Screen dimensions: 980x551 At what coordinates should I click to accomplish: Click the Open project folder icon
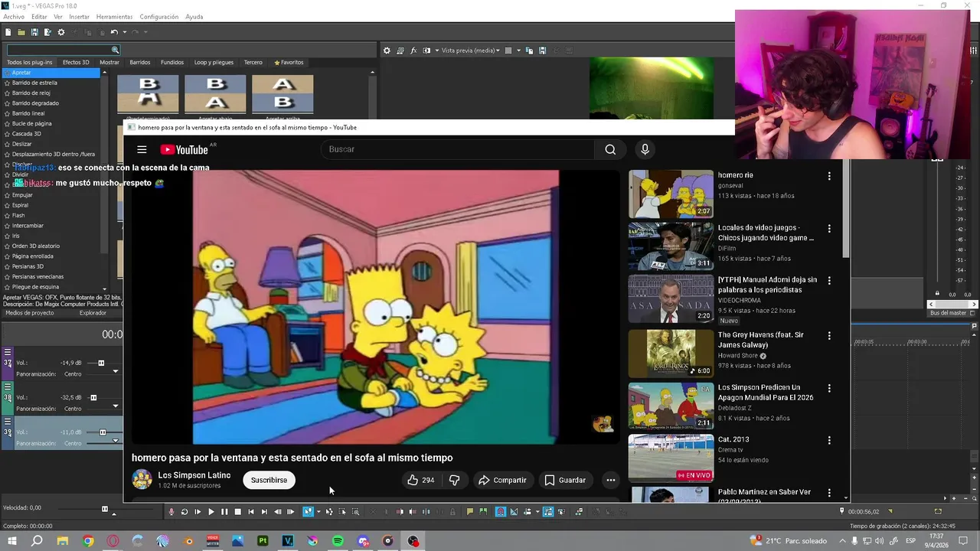(x=21, y=32)
